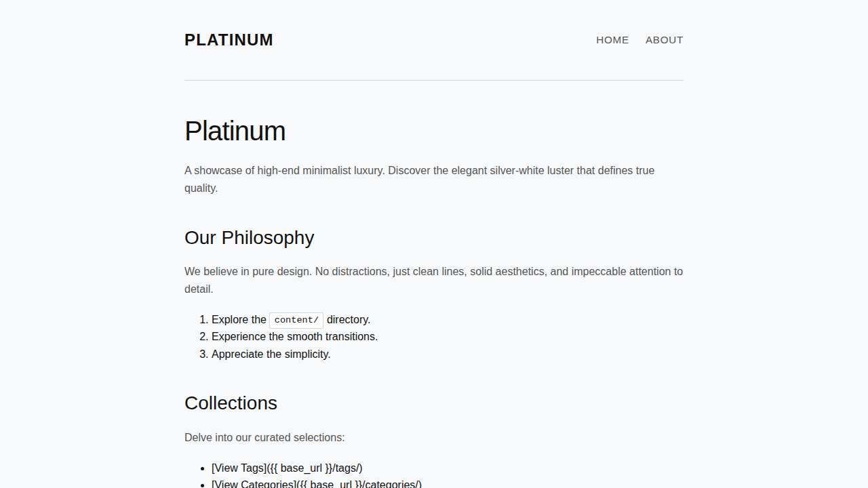
Task: Click the Our Philosophy heading
Action: (249, 238)
